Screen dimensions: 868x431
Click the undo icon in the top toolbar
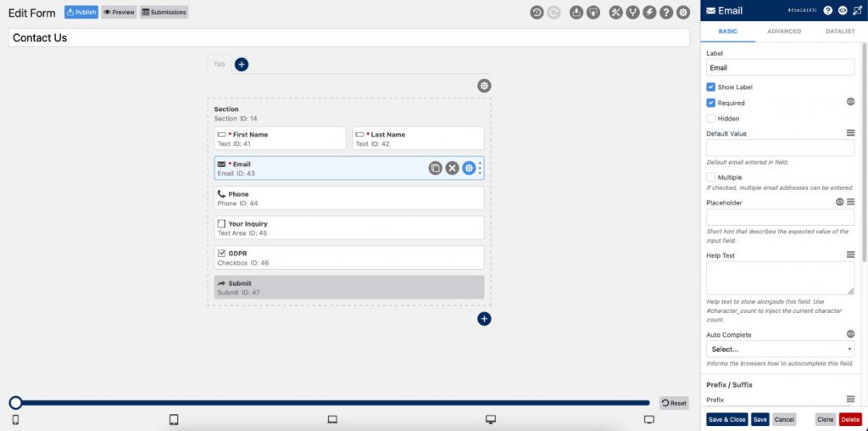click(x=537, y=13)
